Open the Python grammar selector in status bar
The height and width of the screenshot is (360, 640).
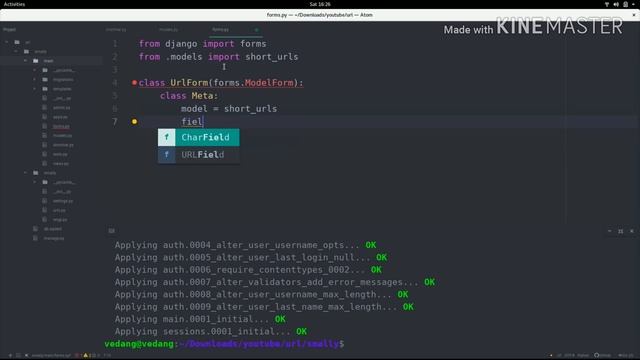(x=583, y=356)
